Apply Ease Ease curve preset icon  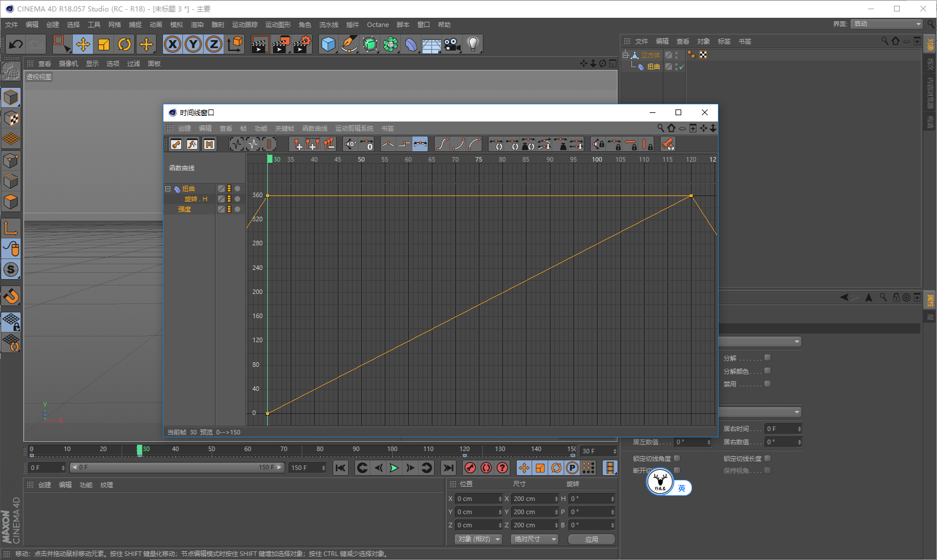coord(442,144)
